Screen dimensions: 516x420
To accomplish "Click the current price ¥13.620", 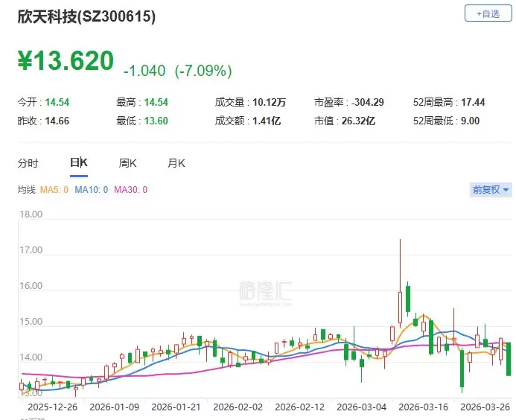I will (x=66, y=61).
